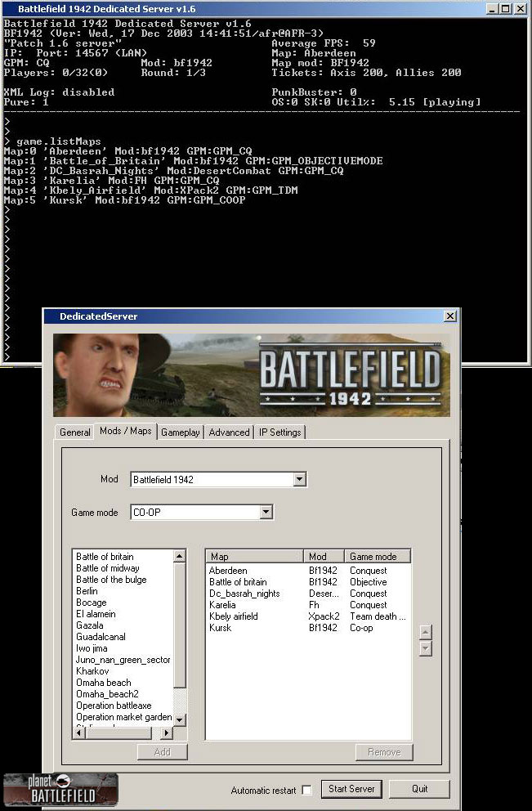Expand the Mod dropdown arrow
This screenshot has height=811, width=532.
299,479
